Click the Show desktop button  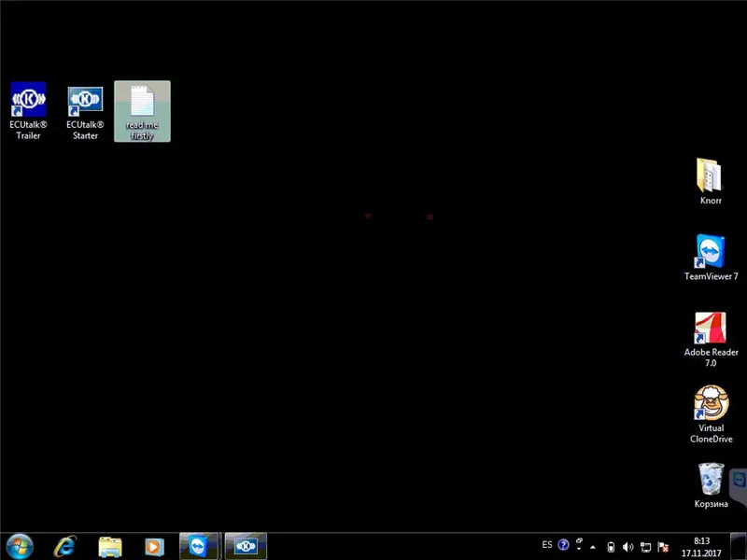pyautogui.click(x=738, y=546)
